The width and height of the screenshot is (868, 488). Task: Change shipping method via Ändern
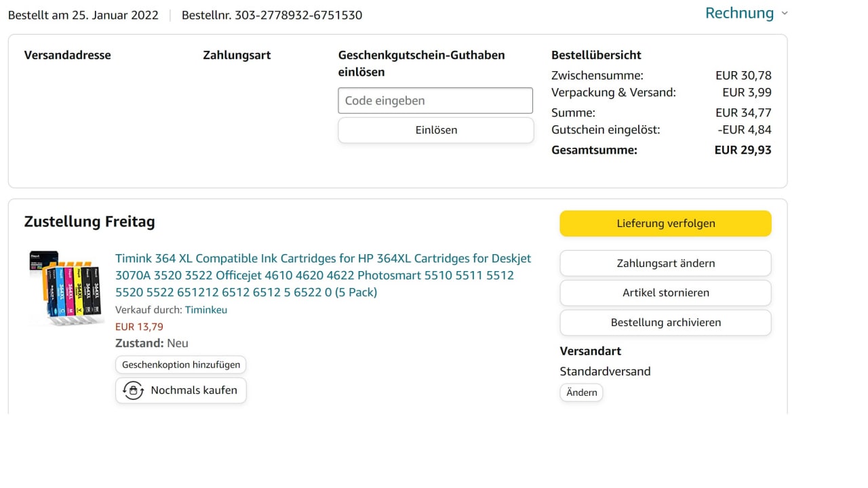(x=581, y=392)
